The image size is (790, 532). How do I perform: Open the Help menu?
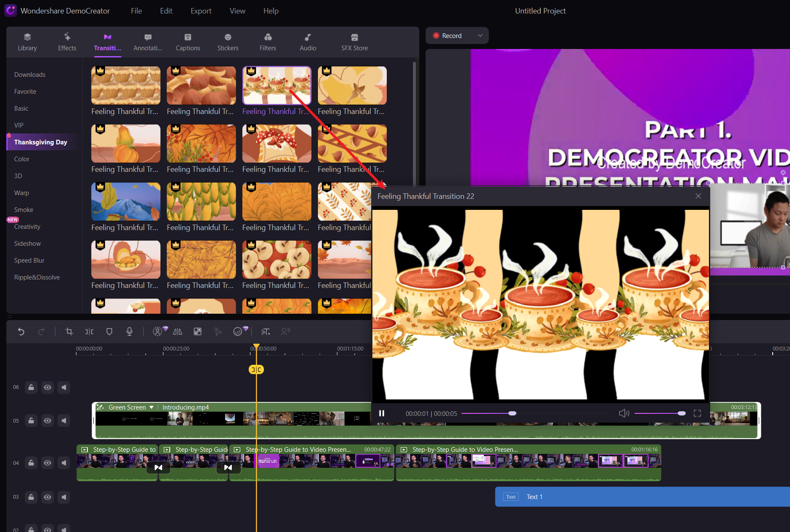pyautogui.click(x=271, y=11)
